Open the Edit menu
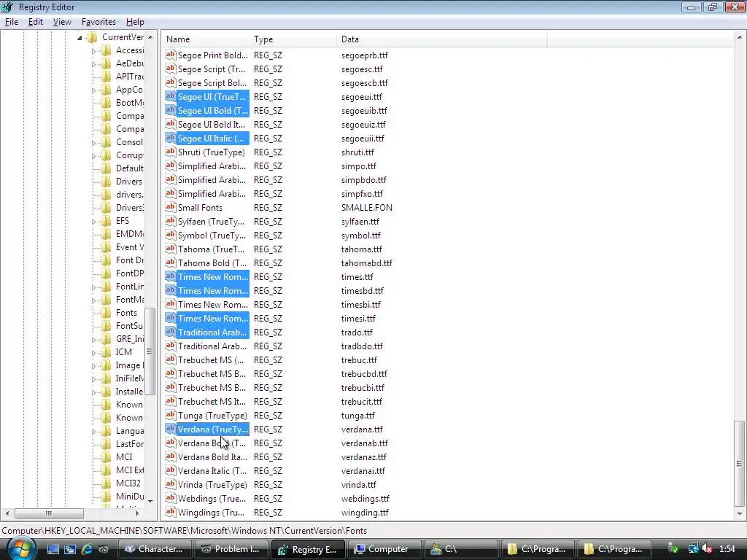 (x=35, y=22)
